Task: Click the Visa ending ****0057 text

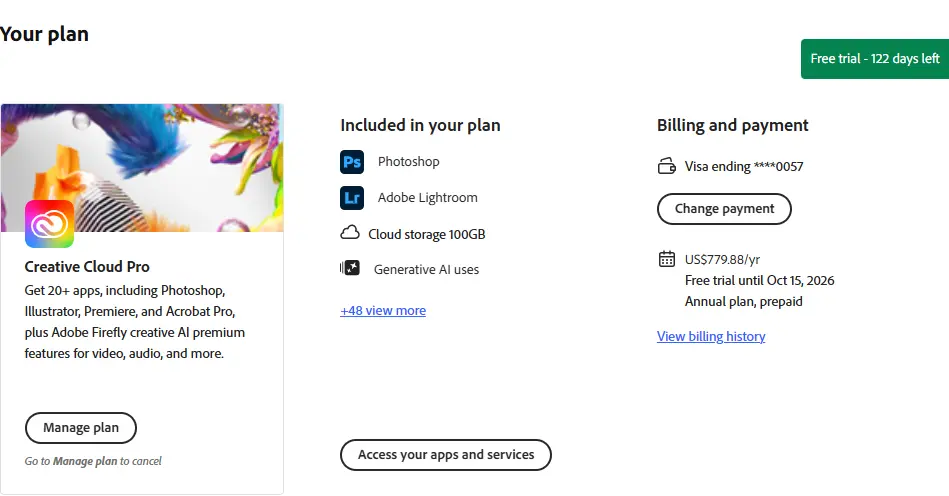Action: [744, 166]
